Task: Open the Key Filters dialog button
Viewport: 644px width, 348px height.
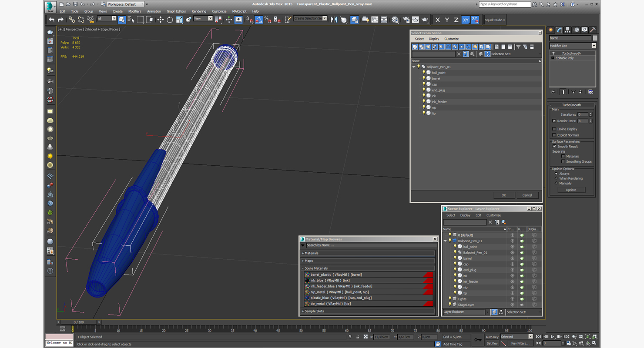Action: [520, 343]
